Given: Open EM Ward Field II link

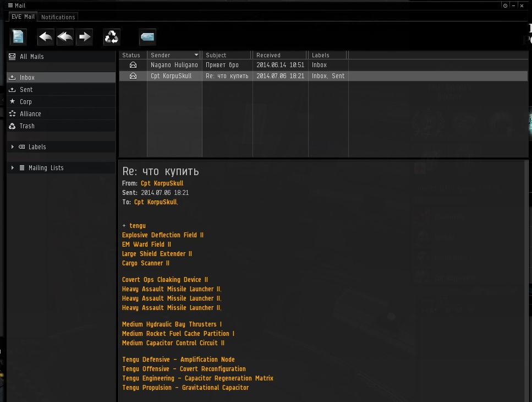Looking at the screenshot, I should click(146, 245).
